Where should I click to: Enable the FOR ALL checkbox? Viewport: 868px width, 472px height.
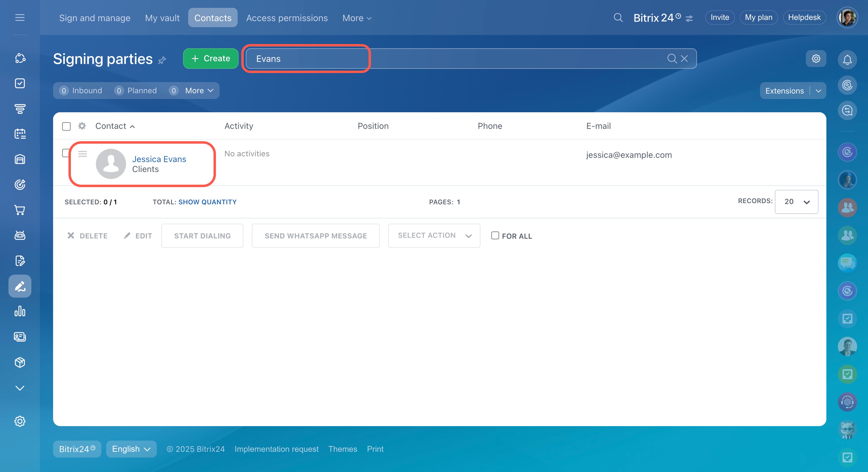(495, 235)
